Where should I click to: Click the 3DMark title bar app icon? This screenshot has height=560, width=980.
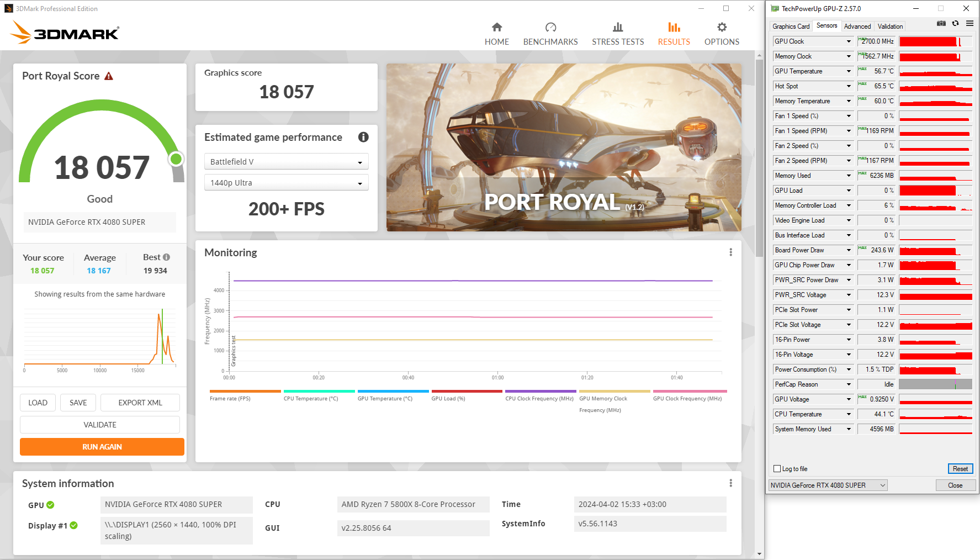pos(8,8)
